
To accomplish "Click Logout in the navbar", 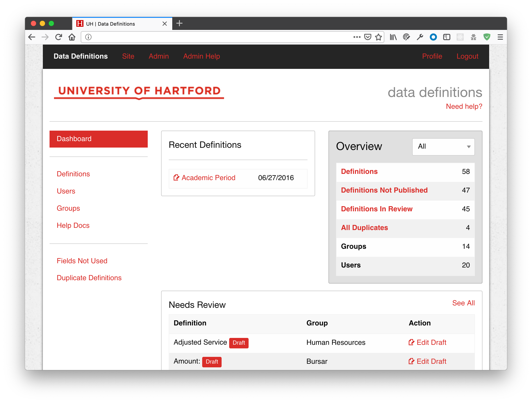I will 467,56.
